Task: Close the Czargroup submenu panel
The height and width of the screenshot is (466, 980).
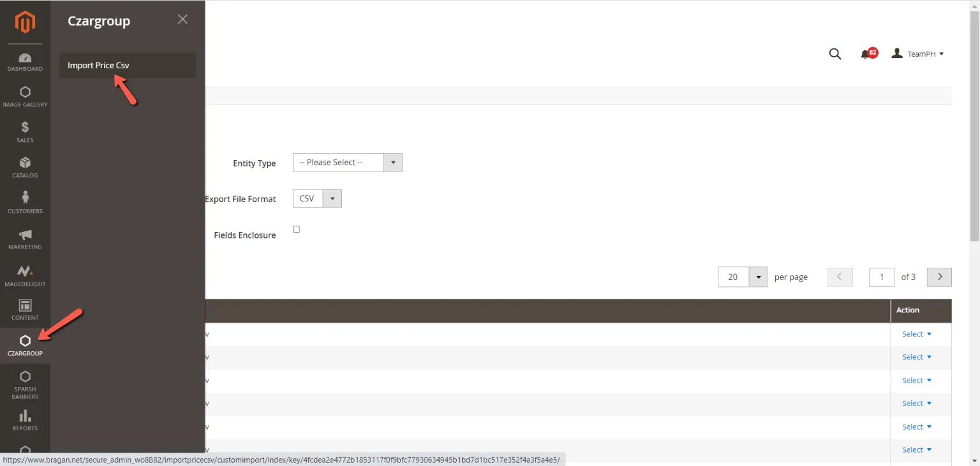Action: [182, 20]
